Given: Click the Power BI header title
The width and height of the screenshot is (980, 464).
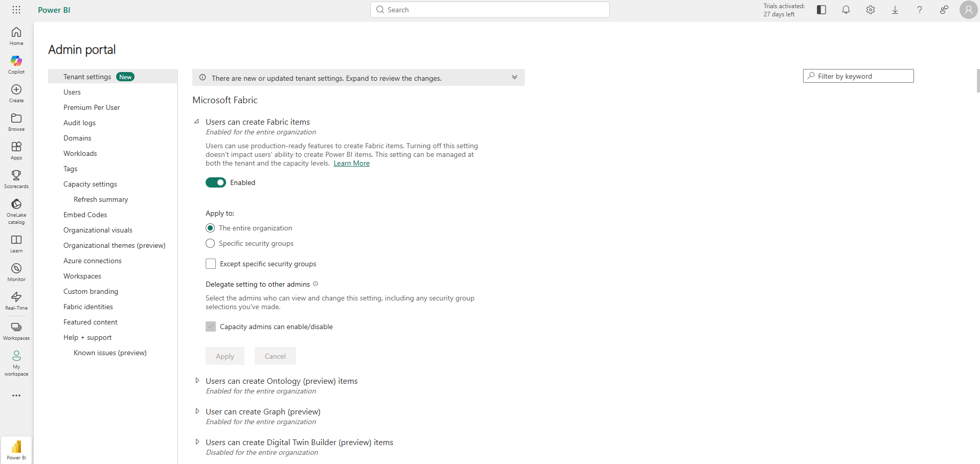Looking at the screenshot, I should pos(54,10).
